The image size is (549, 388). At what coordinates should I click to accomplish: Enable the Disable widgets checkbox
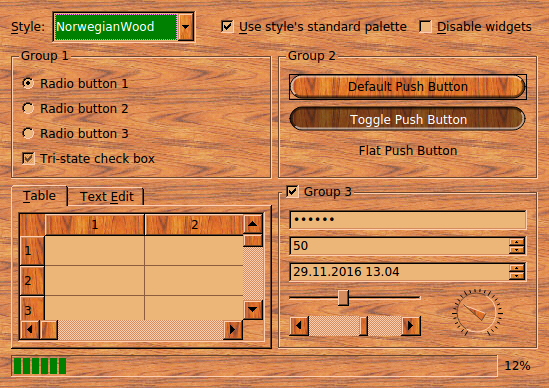tap(425, 27)
